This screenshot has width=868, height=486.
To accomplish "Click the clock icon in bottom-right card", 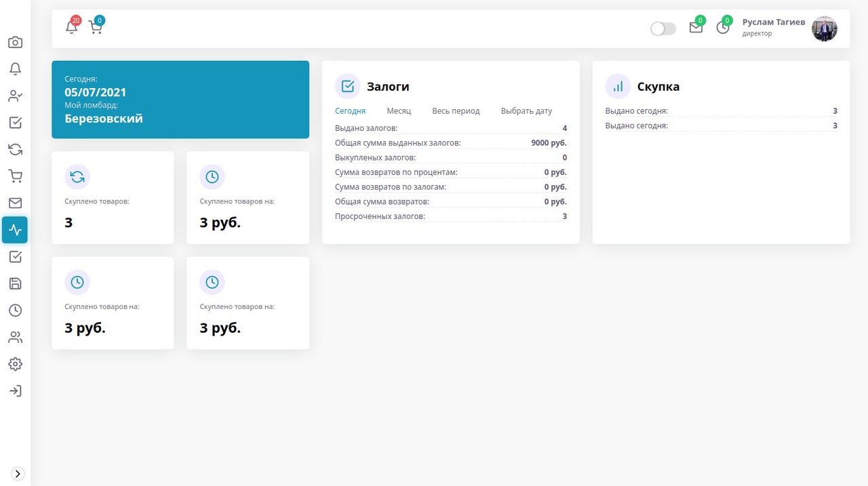I will click(x=212, y=282).
